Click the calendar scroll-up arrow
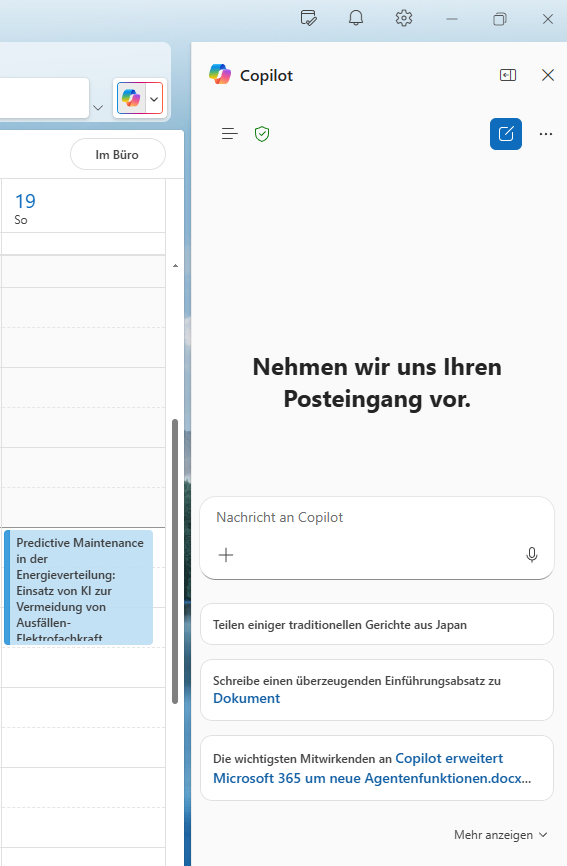567x866 pixels. (175, 266)
